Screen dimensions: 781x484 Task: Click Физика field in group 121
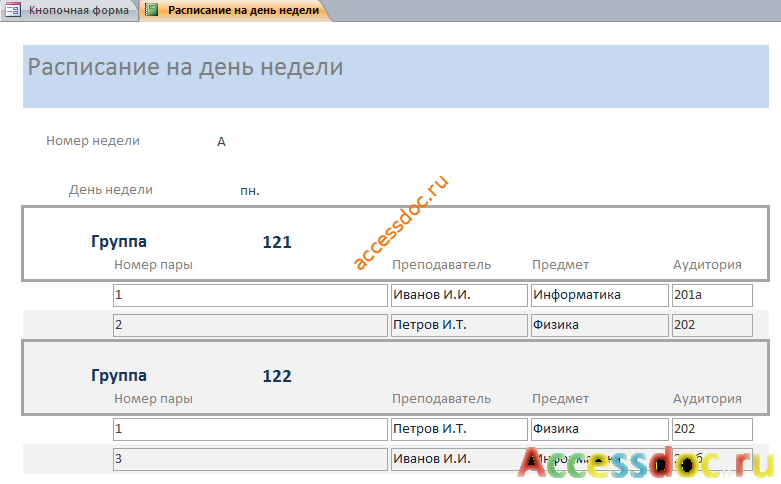pyautogui.click(x=600, y=325)
